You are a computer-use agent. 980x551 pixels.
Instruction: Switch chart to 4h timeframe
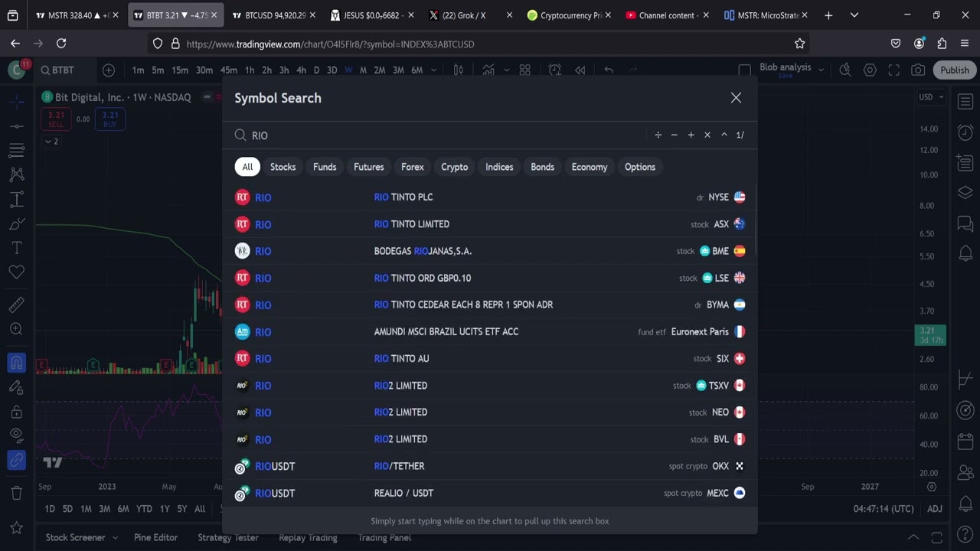click(301, 70)
